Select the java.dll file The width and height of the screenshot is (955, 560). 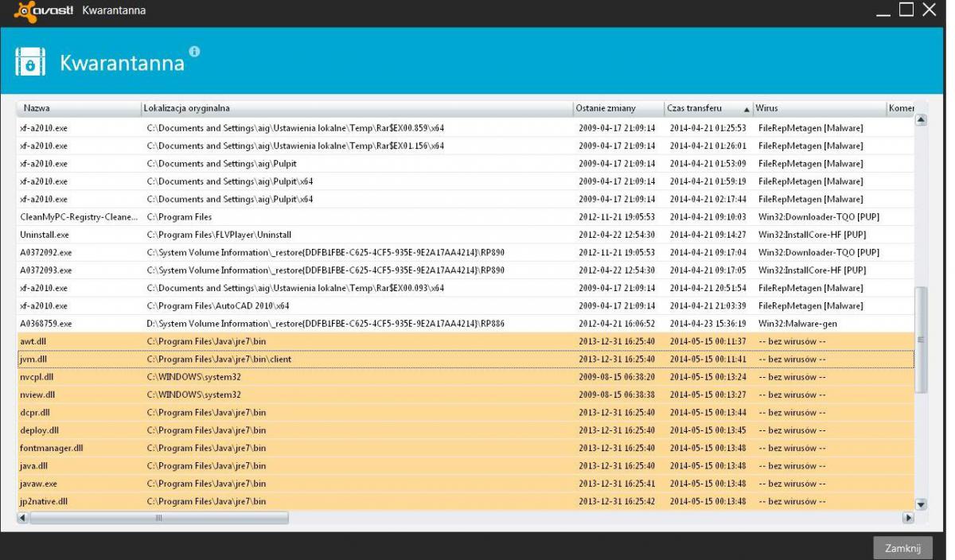[x=466, y=466]
